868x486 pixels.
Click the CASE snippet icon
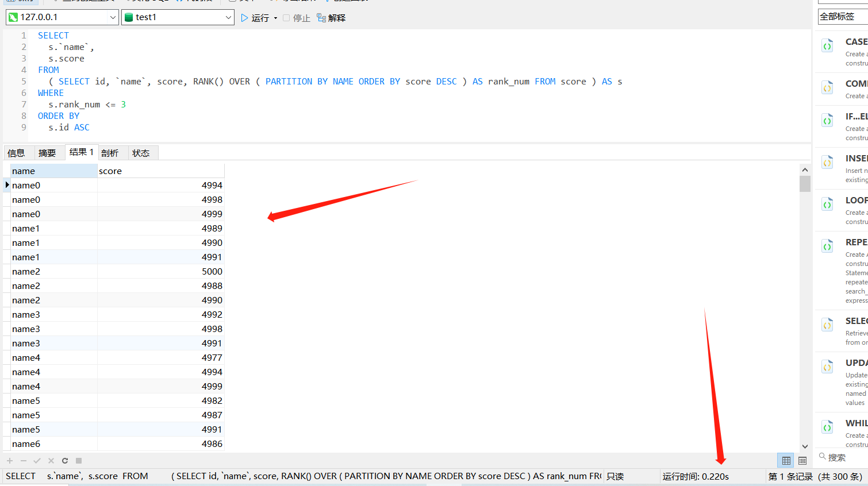coord(827,47)
